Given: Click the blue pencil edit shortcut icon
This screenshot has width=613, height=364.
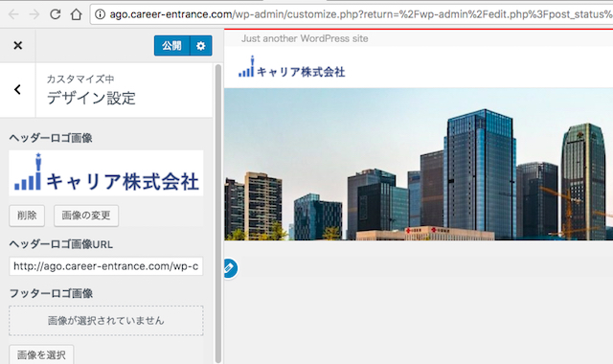Looking at the screenshot, I should coord(230,268).
